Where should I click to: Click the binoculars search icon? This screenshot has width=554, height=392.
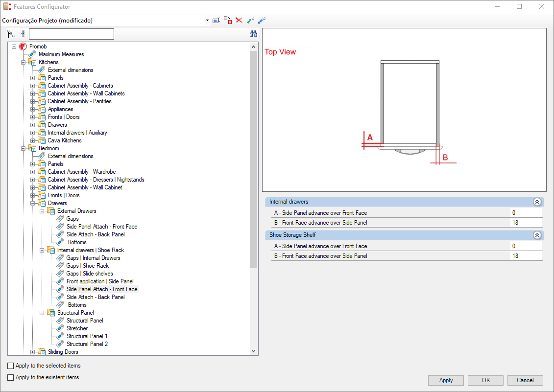pos(253,34)
